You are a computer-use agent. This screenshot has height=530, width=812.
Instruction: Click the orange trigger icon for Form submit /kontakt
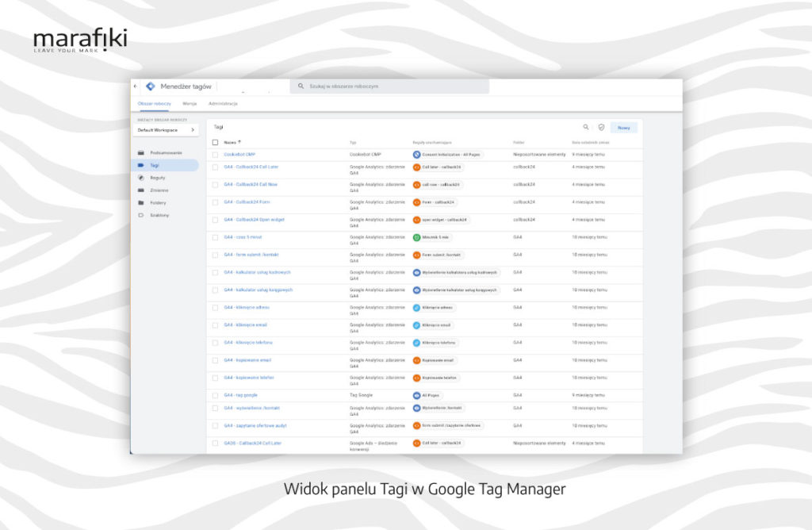[x=416, y=255]
